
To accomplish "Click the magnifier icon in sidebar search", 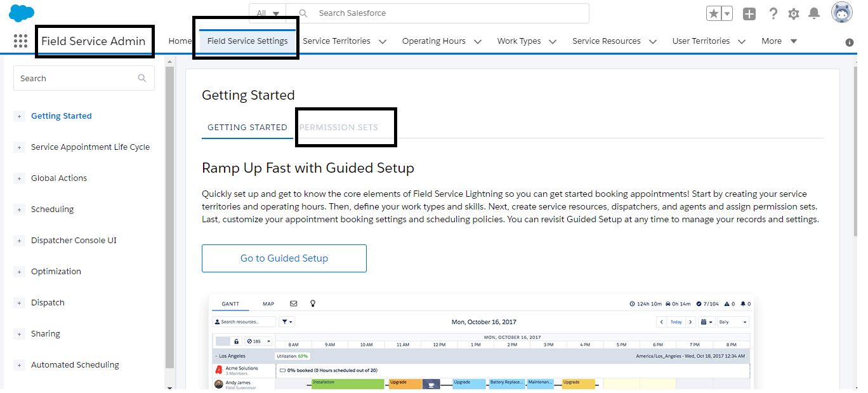I will (x=142, y=78).
